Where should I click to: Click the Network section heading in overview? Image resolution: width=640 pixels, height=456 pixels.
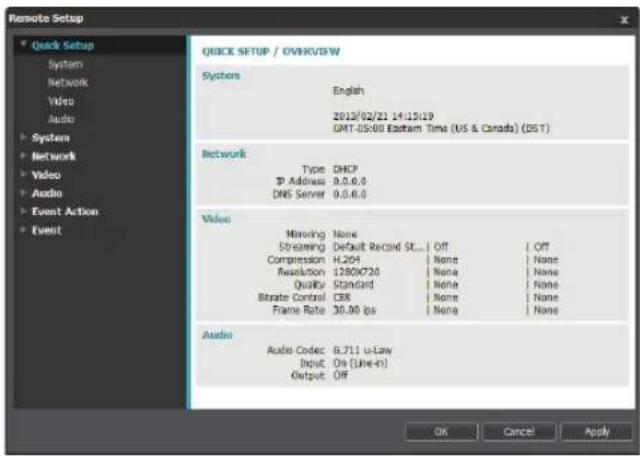[224, 154]
